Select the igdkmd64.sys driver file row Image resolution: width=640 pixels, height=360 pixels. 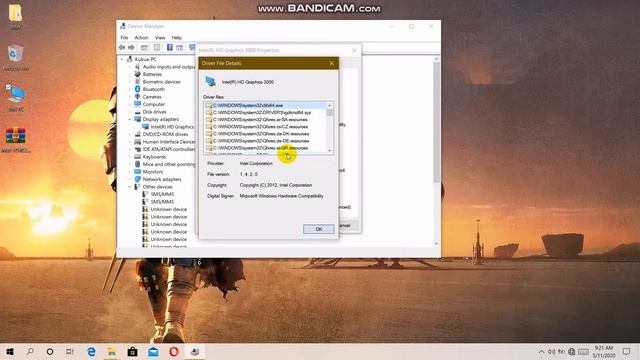click(x=265, y=113)
